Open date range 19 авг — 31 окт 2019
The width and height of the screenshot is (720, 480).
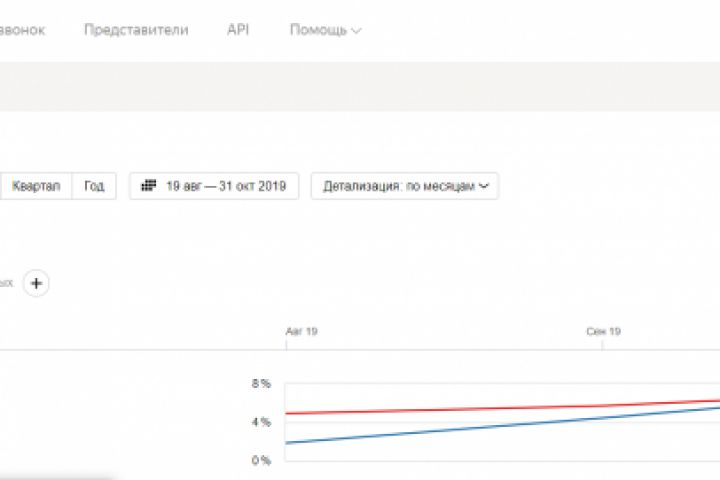pyautogui.click(x=214, y=186)
